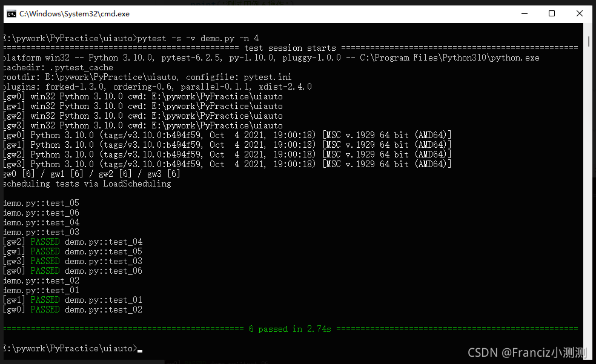The width and height of the screenshot is (596, 364).
Task: Click the 'plugins: forked-1.3.0' line
Action: [157, 87]
